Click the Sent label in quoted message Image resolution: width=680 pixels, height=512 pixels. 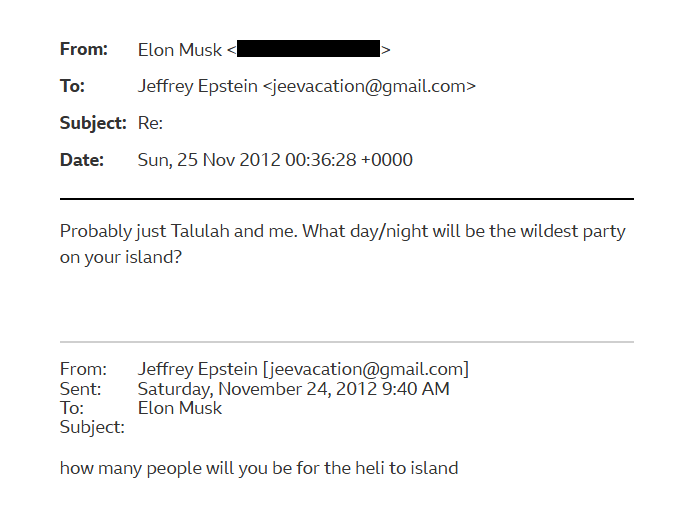tap(80, 389)
